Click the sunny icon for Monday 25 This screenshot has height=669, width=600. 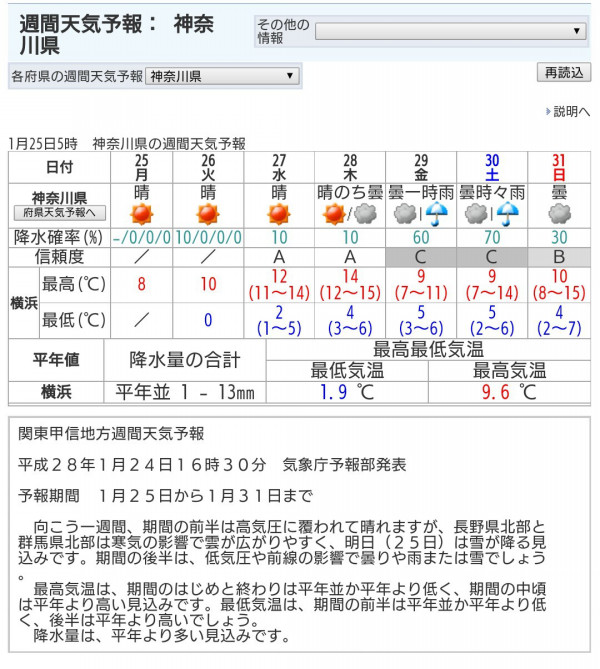point(142,214)
